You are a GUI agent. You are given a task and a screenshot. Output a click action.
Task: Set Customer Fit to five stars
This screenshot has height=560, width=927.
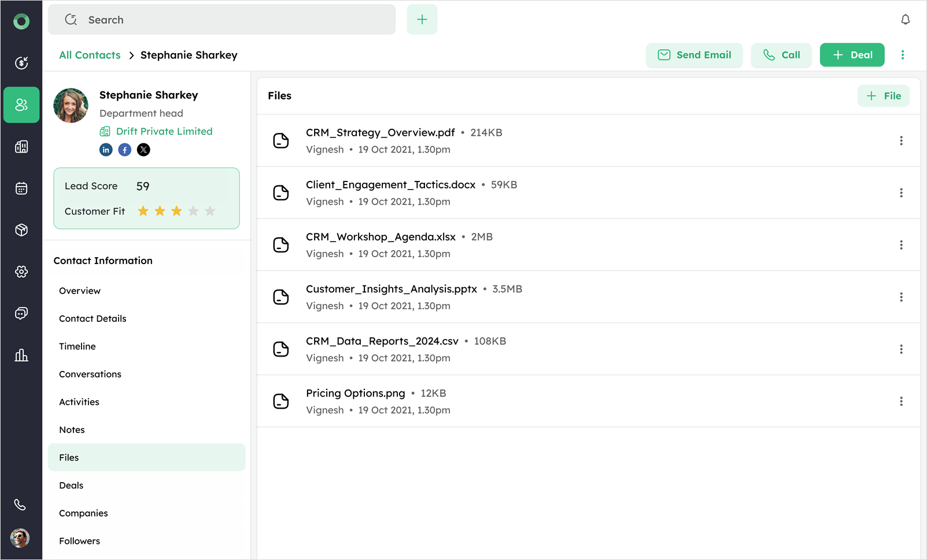click(210, 212)
